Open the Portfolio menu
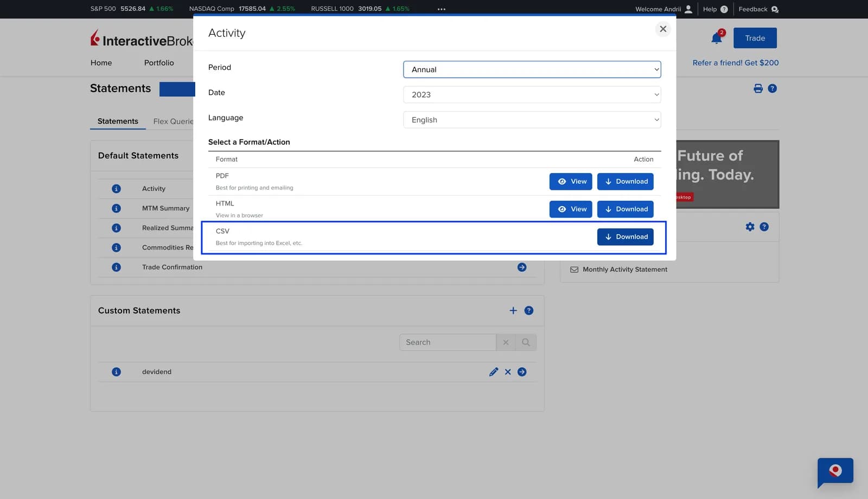Screen dimensions: 868x499 pyautogui.click(x=159, y=63)
